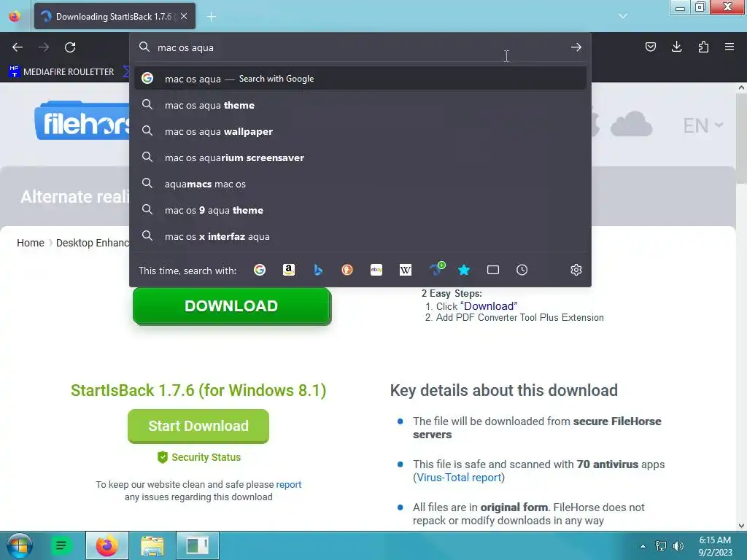747x560 pixels.
Task: Search this time with Bing icon
Action: point(318,270)
